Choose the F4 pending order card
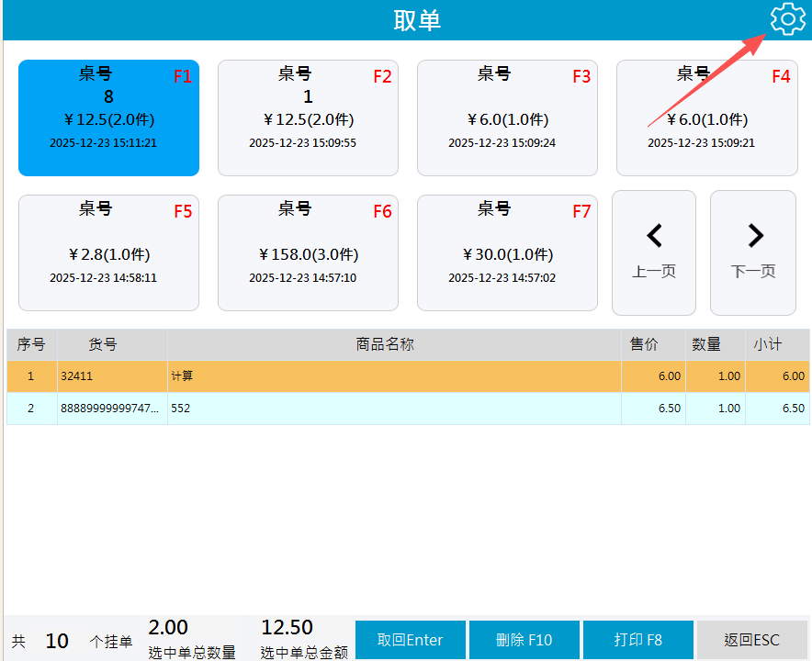812x661 pixels. [706, 118]
